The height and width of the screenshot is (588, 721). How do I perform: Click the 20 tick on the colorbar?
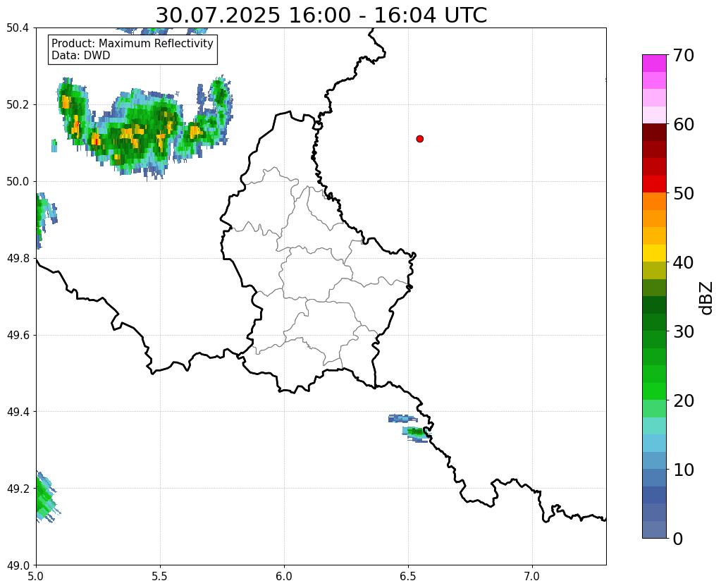pos(684,400)
